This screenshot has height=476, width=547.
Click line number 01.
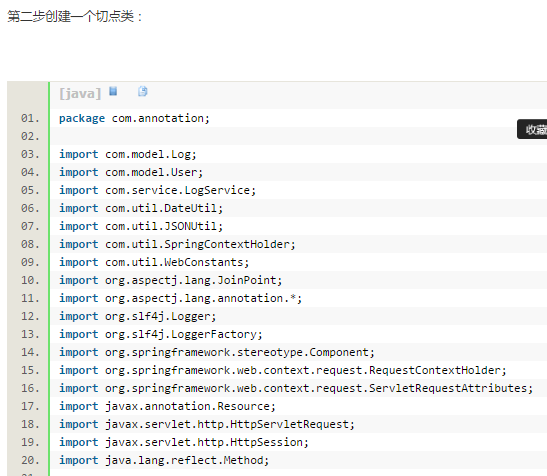30,118
